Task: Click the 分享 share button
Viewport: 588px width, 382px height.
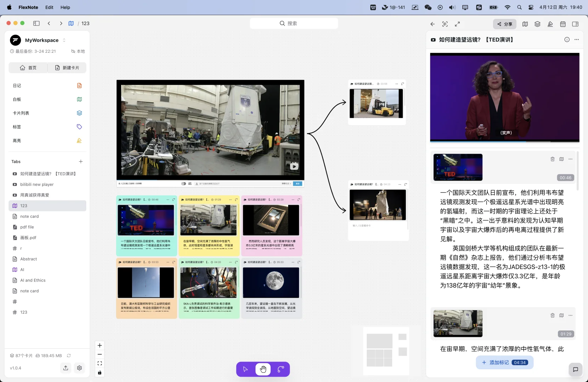Action: [505, 24]
